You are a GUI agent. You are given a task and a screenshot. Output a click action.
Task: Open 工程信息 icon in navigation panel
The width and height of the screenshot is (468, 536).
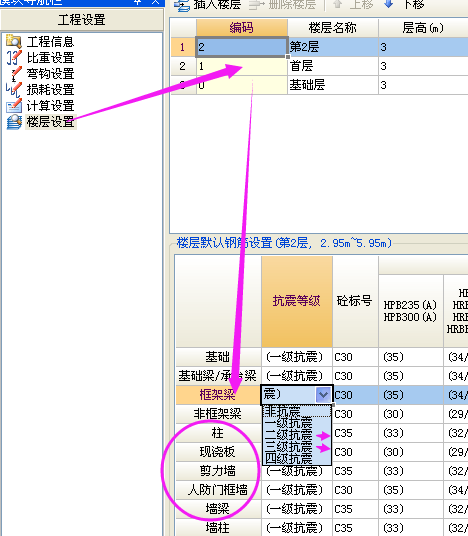point(14,41)
